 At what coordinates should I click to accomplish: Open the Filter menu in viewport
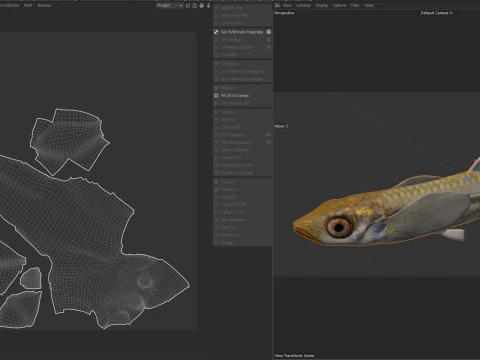pyautogui.click(x=355, y=5)
